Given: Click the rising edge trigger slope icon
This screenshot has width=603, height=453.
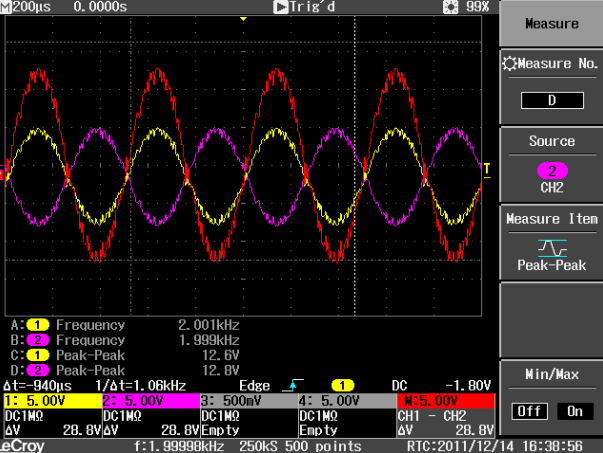Looking at the screenshot, I should click(x=293, y=385).
